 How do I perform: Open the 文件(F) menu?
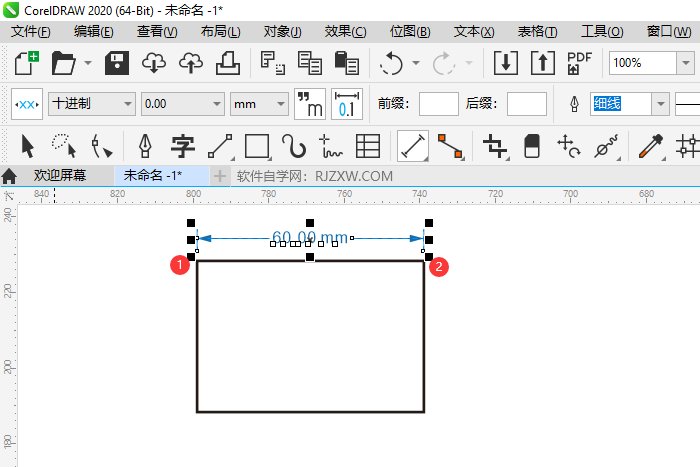[30, 32]
